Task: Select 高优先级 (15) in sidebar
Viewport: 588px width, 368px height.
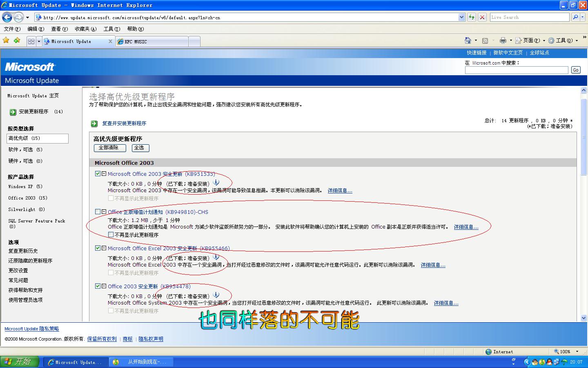Action: pyautogui.click(x=38, y=138)
